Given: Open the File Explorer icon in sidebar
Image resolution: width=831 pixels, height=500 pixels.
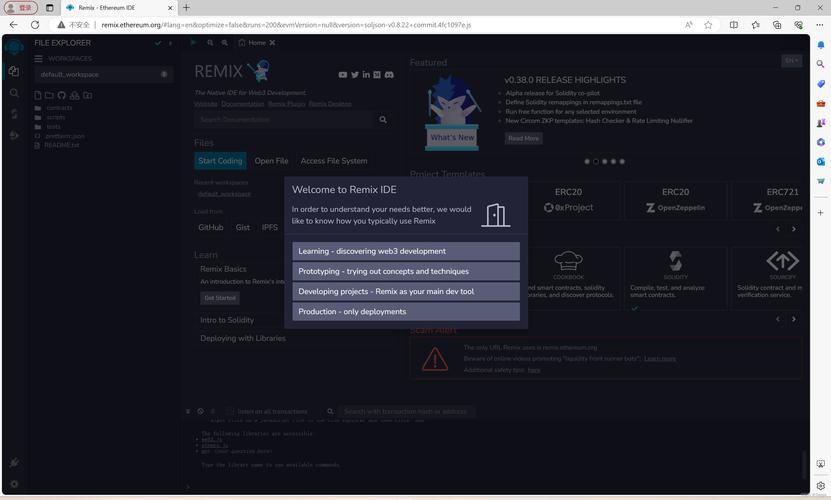Looking at the screenshot, I should (x=14, y=71).
